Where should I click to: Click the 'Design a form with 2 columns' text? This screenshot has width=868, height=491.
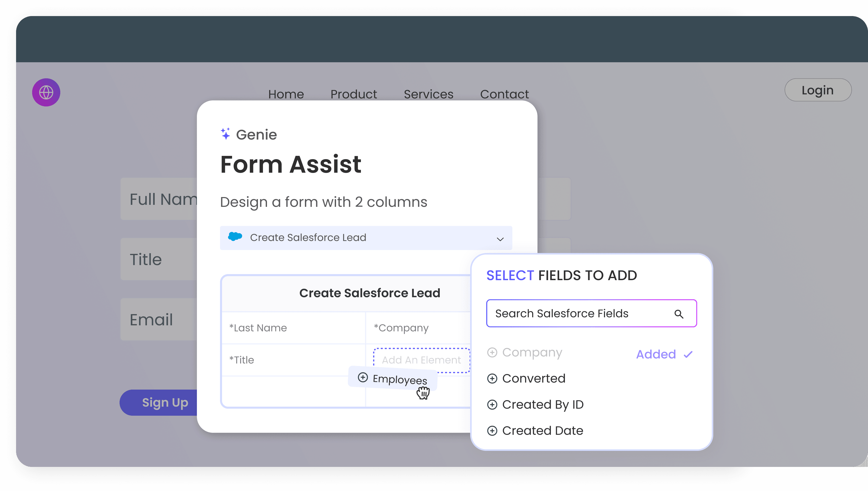323,202
